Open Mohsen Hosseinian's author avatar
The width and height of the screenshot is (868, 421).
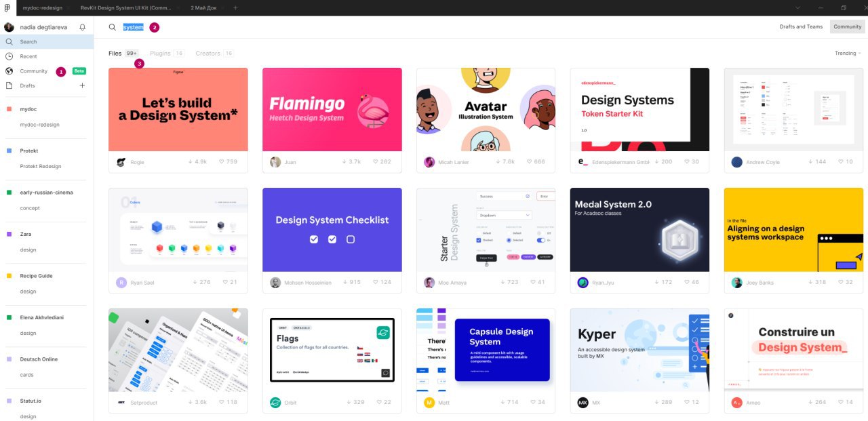point(275,283)
